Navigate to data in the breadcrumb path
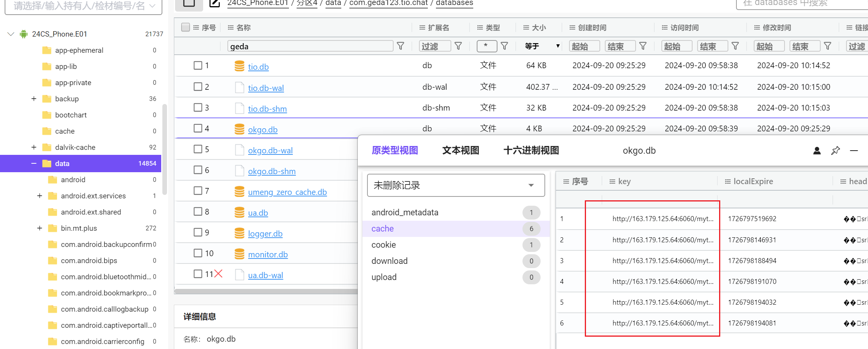The width and height of the screenshot is (868, 349). [x=333, y=3]
